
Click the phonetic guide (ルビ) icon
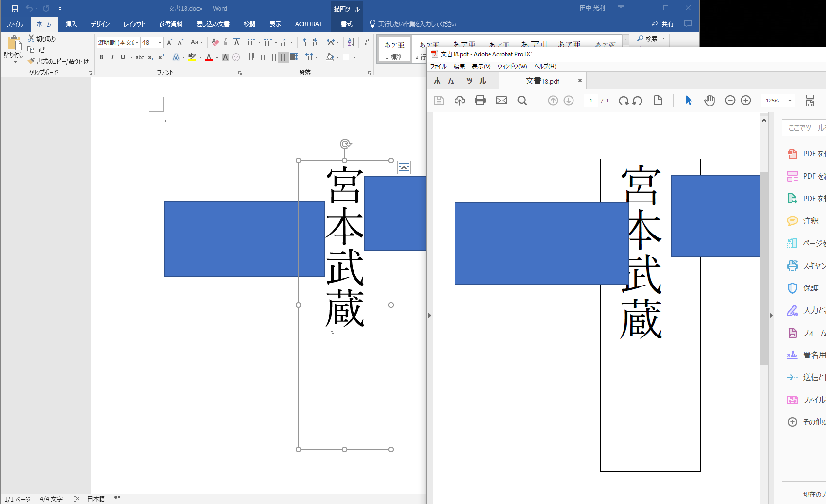pyautogui.click(x=226, y=42)
